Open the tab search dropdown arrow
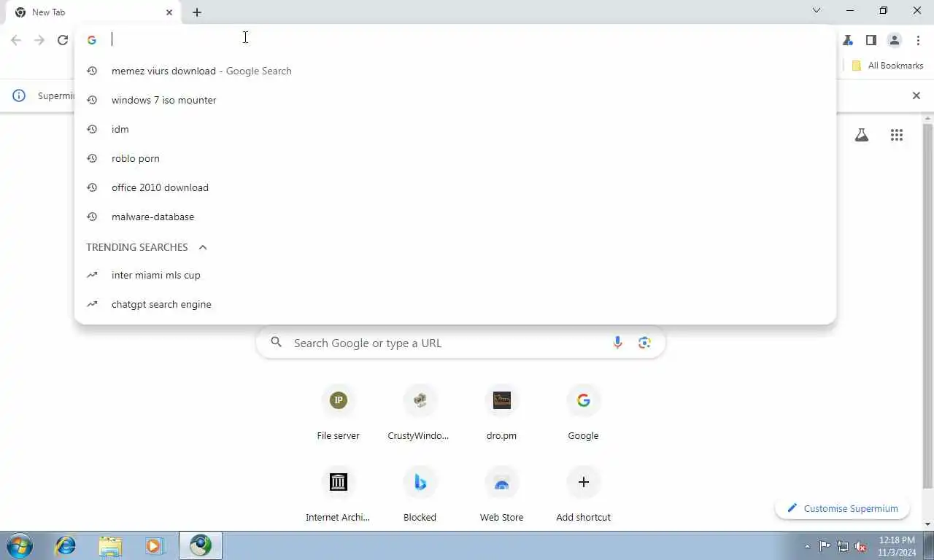The height and width of the screenshot is (560, 934). click(x=817, y=10)
